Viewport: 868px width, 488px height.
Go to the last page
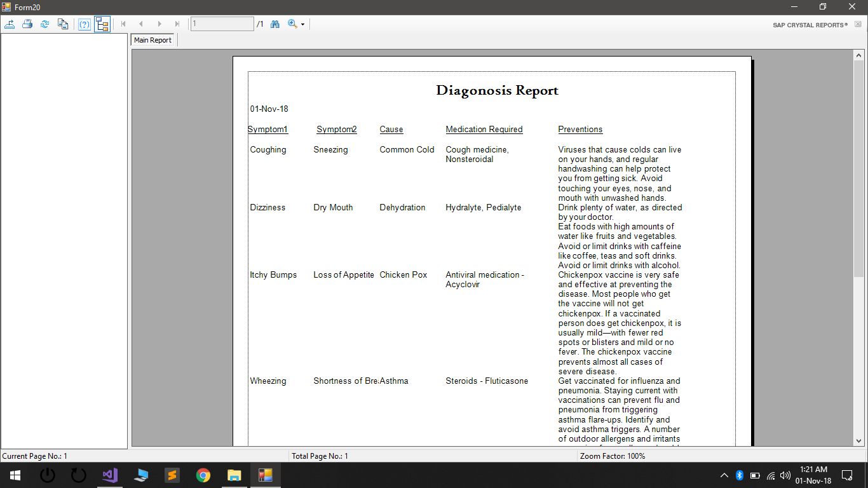click(177, 24)
